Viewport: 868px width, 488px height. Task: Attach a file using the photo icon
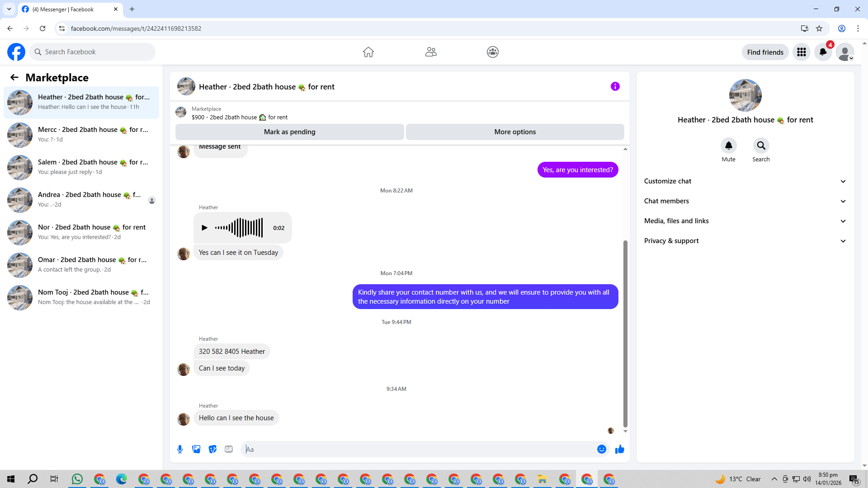pos(196,449)
